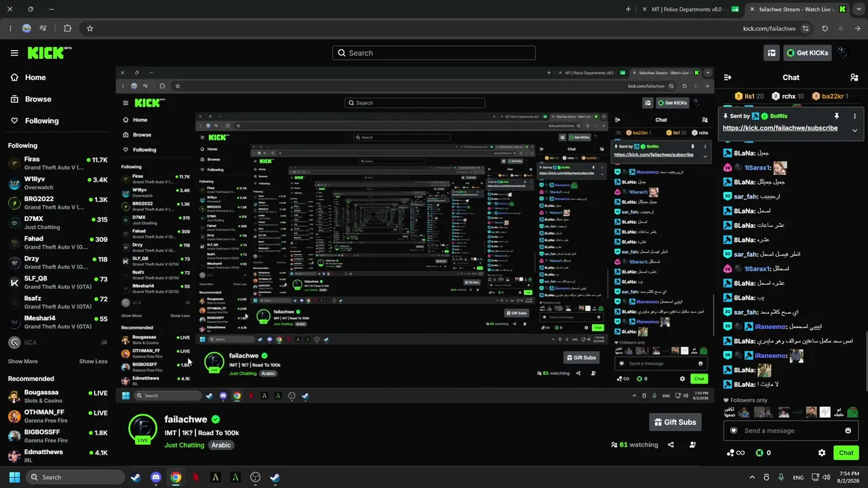
Task: Open BRG2022 channel in Following list
Action: [x=58, y=203]
